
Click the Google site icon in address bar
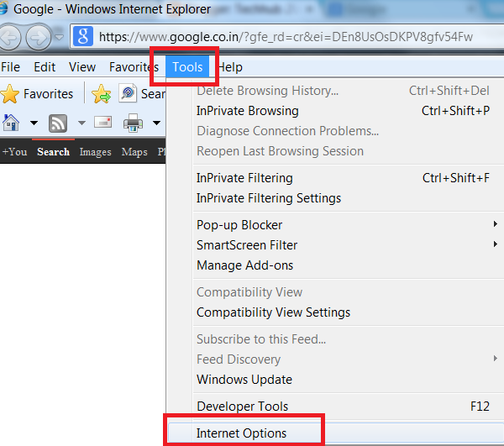click(x=83, y=36)
